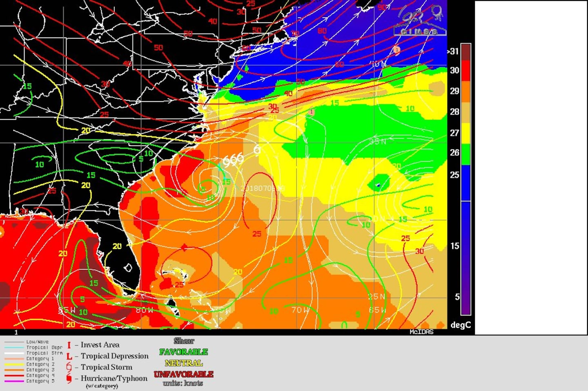The height and width of the screenshot is (391, 588).
Task: Click the NEUTRAL shear label
Action: click(183, 363)
